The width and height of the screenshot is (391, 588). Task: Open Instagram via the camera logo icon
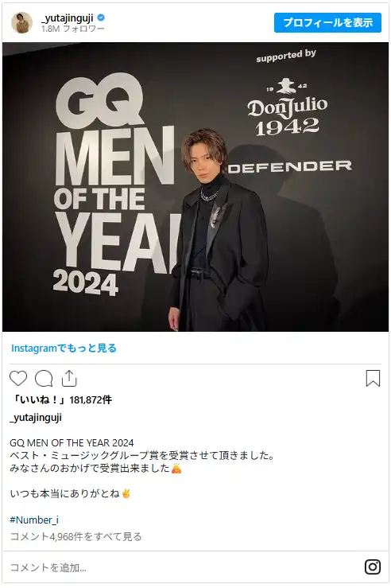click(373, 567)
